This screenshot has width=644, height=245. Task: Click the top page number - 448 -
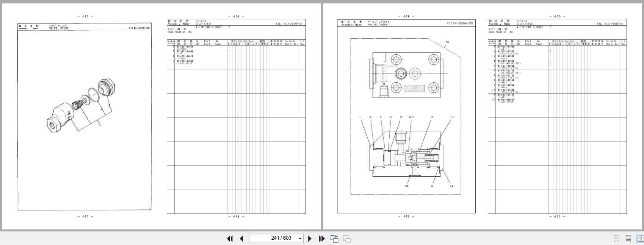pos(237,16)
